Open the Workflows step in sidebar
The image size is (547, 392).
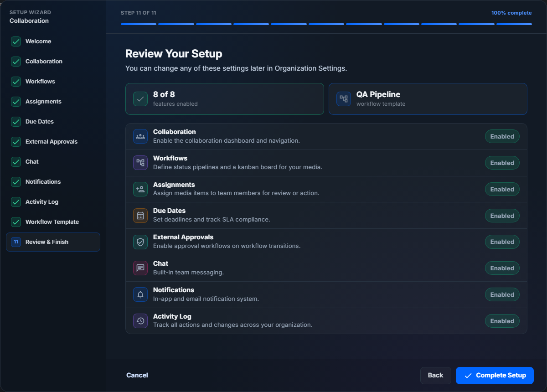(x=53, y=82)
